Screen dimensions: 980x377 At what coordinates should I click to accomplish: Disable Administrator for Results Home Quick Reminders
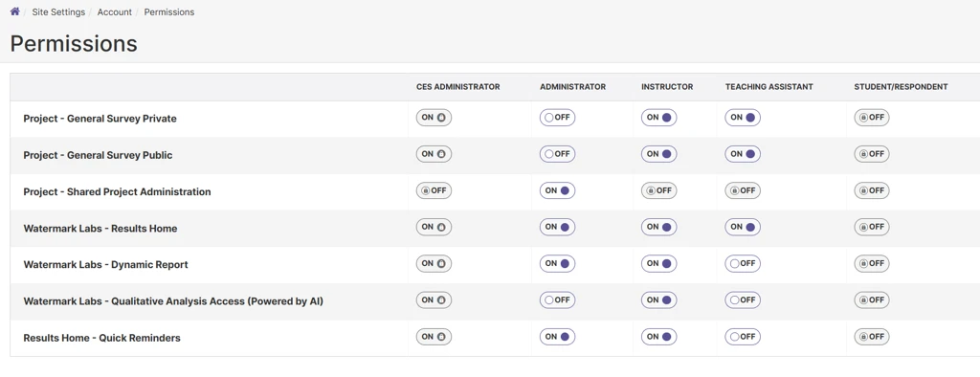pos(558,337)
